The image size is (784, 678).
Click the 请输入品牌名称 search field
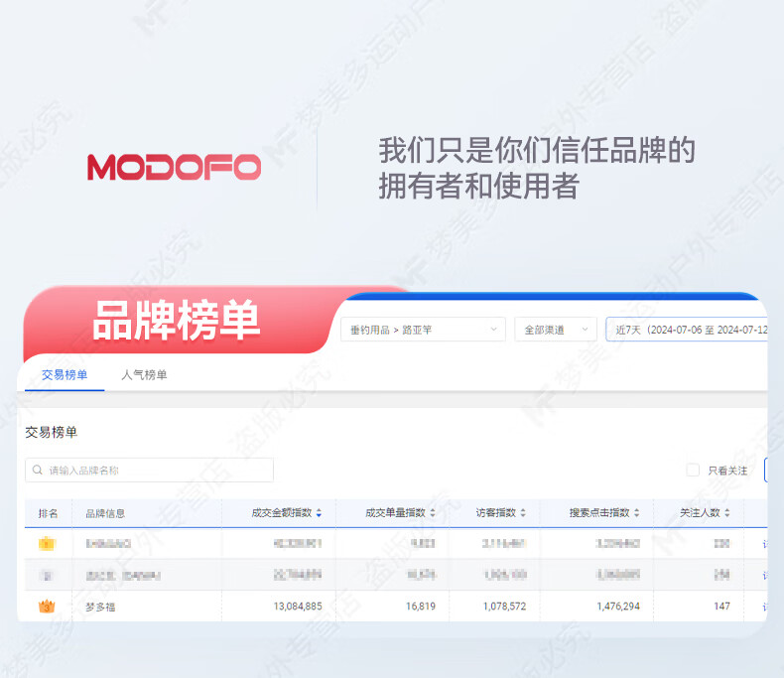tap(149, 470)
